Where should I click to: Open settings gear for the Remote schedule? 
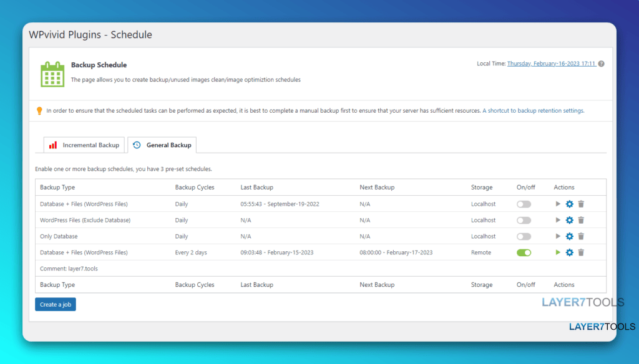click(x=569, y=252)
